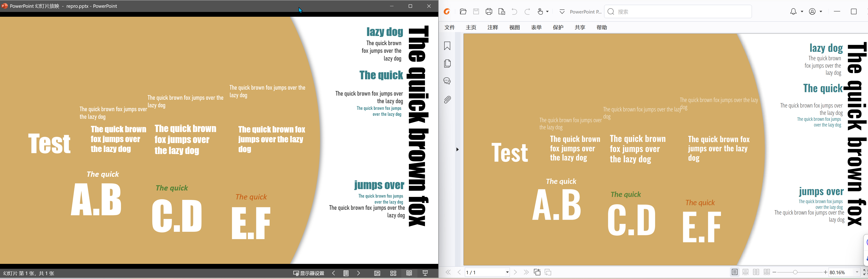Switch to the 视图 menu tab
Screen dimensions: 868x279
[514, 27]
